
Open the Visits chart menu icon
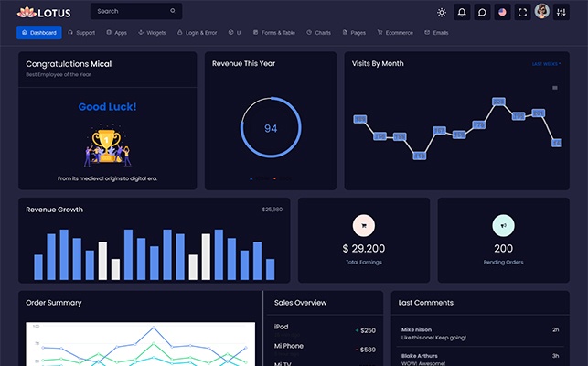pyautogui.click(x=555, y=88)
